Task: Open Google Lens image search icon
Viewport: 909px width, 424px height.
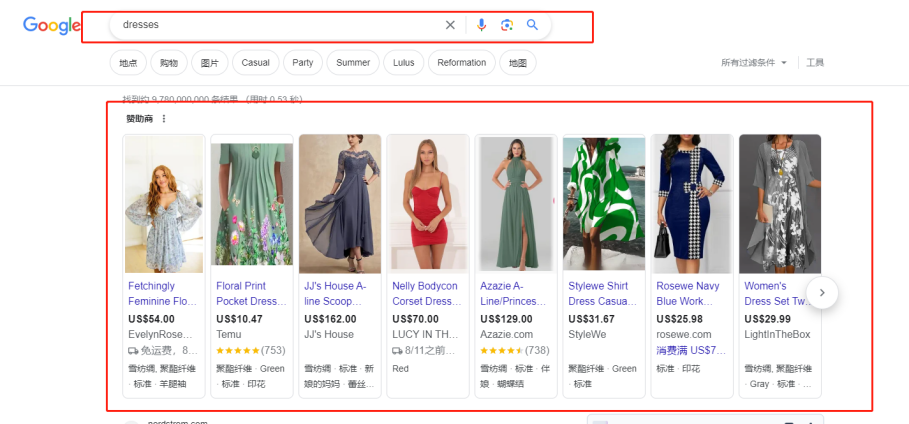Action: [x=507, y=25]
